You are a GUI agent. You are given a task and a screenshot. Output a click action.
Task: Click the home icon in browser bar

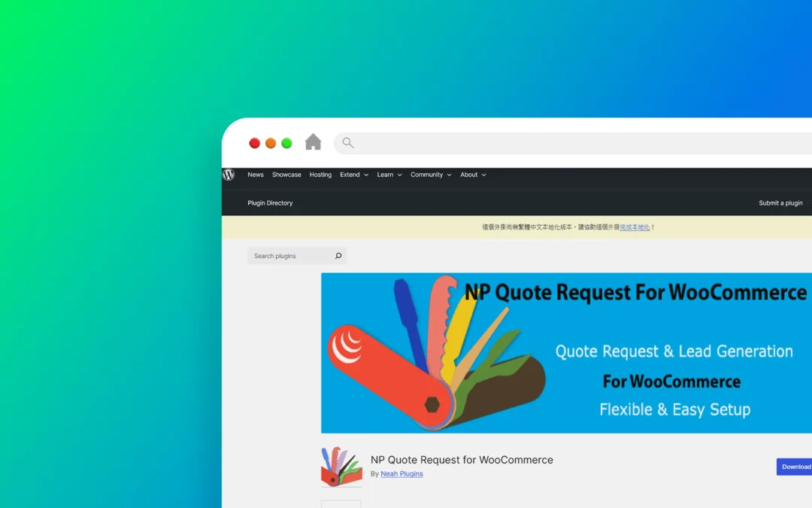313,142
